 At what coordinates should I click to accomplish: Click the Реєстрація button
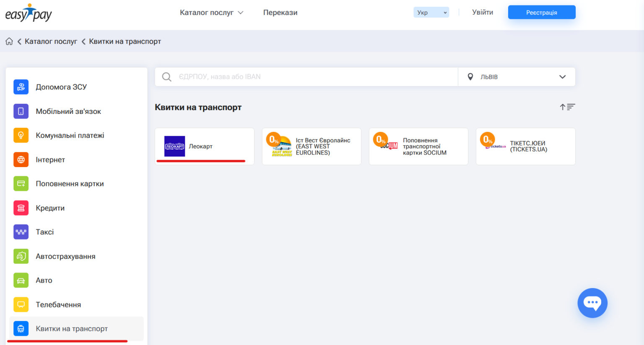(x=541, y=13)
